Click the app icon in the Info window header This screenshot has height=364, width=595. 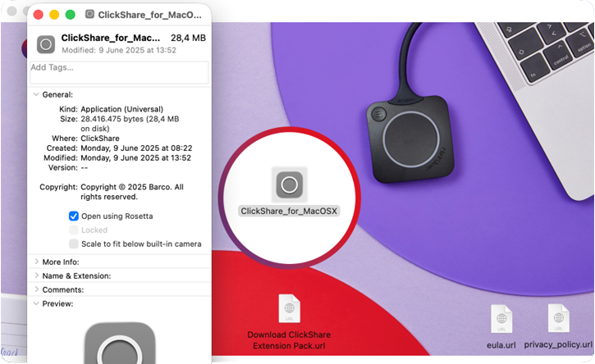[x=46, y=44]
